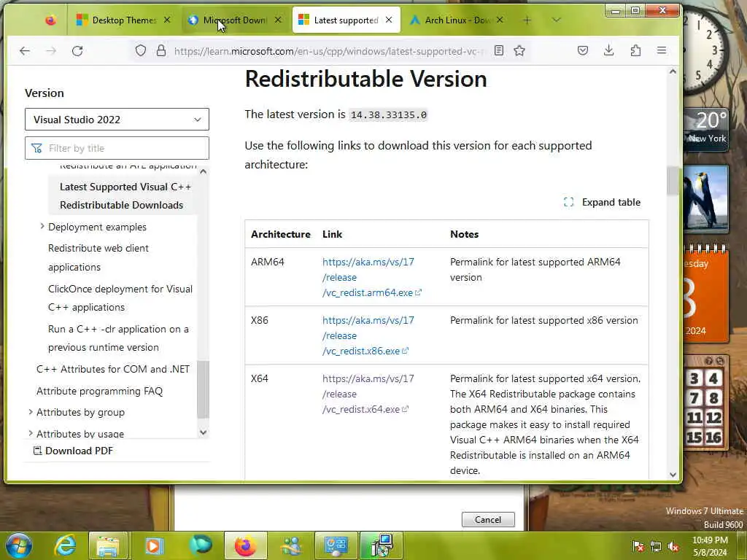Click the page scrollbar up arrow
The width and height of the screenshot is (747, 560).
pos(673,71)
